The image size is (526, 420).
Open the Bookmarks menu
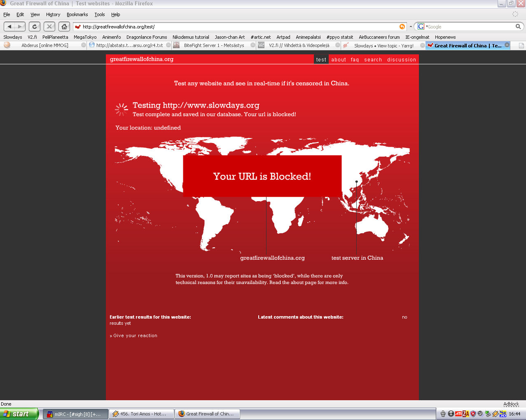[x=77, y=14]
